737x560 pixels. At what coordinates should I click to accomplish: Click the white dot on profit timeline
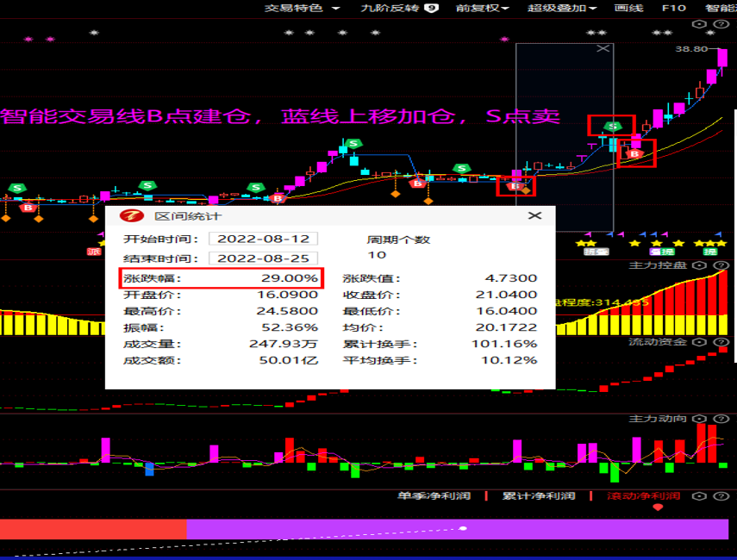pos(463,528)
